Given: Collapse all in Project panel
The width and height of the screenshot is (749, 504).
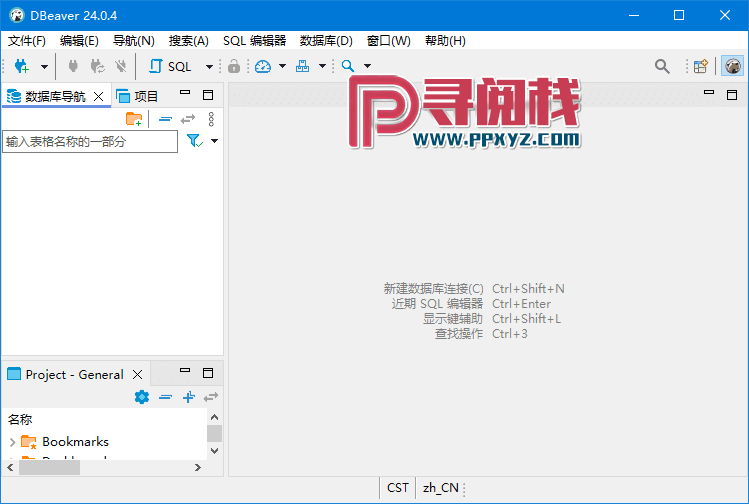Looking at the screenshot, I should coord(166,397).
